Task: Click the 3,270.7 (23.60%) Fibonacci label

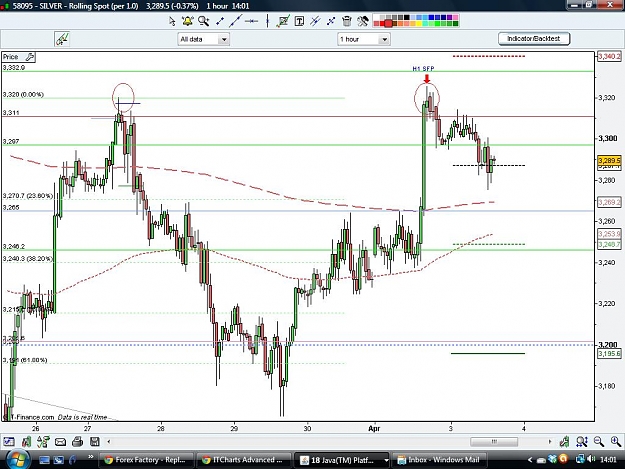Action: pos(28,196)
